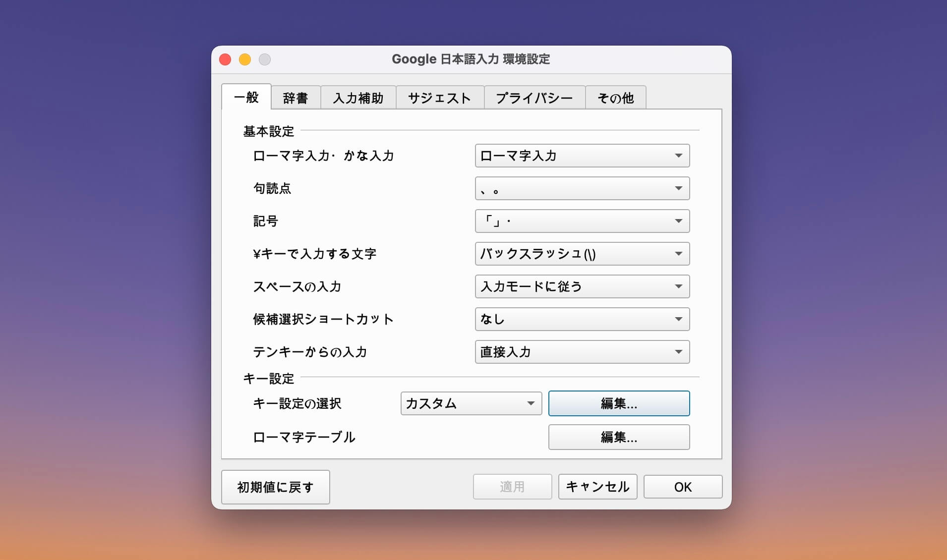
Task: Click the キー設定 section heading
Action: [268, 379]
